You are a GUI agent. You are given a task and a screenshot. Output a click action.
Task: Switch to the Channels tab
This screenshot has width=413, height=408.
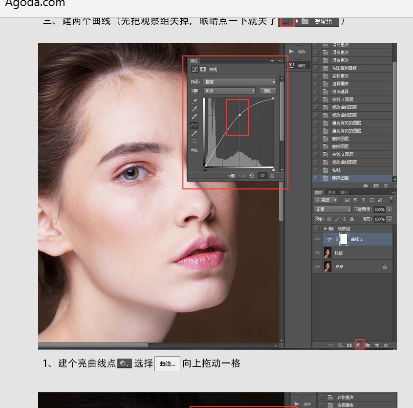coord(331,192)
